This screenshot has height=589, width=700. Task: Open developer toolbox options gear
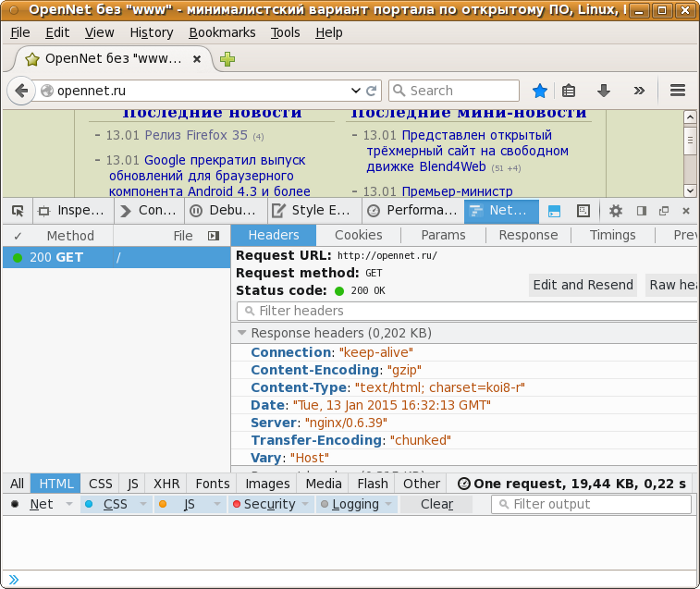[x=616, y=211]
